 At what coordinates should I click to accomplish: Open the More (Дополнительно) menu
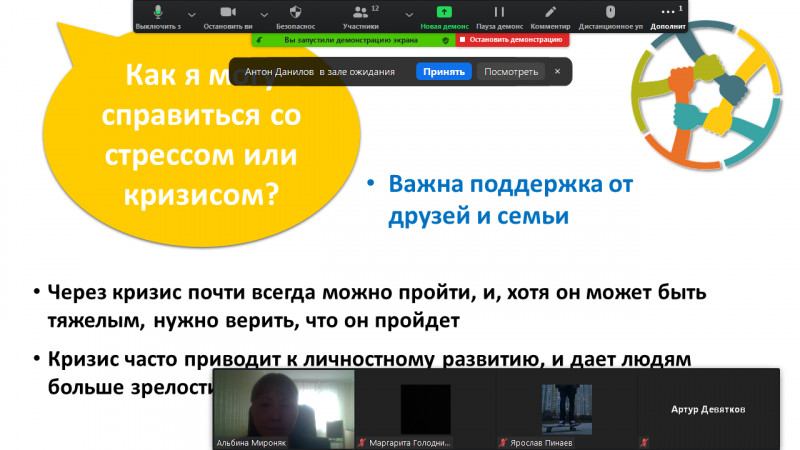(x=668, y=16)
